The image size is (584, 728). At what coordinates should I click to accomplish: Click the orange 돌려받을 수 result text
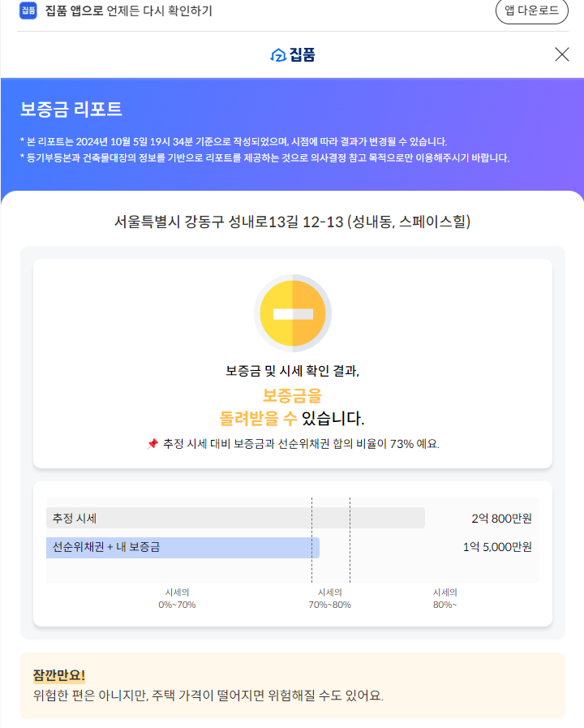258,419
